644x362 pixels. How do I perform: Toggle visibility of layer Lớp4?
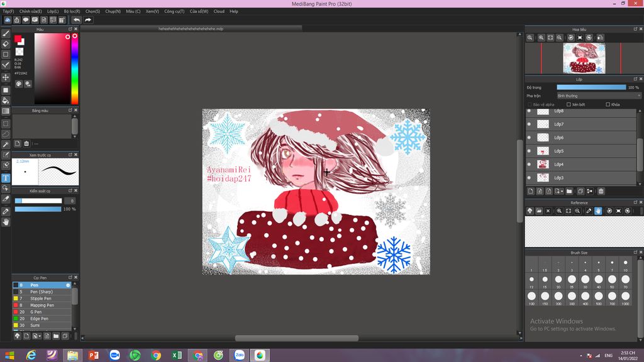(529, 164)
